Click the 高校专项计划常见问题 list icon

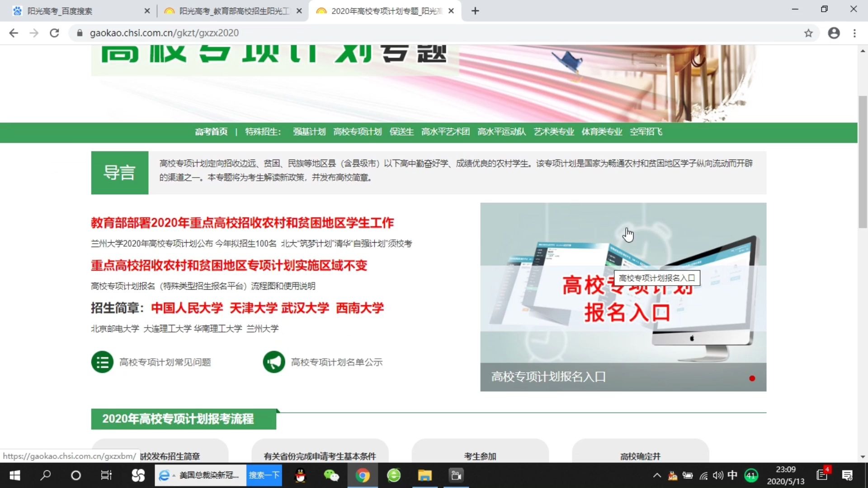(102, 361)
